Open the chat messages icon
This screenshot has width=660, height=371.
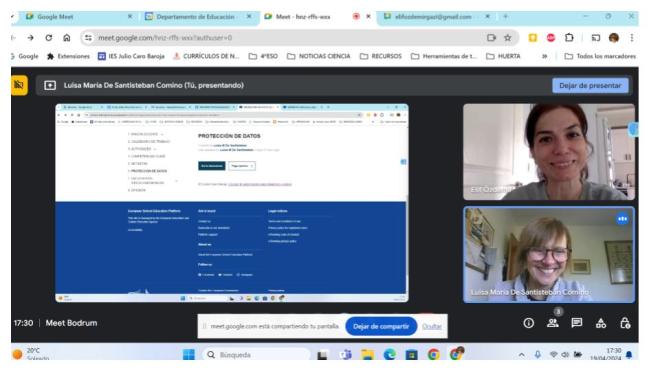click(577, 323)
